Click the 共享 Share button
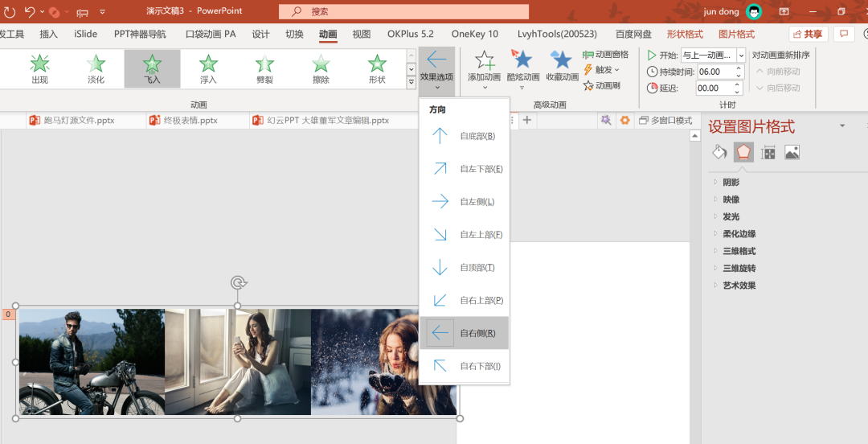 pyautogui.click(x=809, y=34)
